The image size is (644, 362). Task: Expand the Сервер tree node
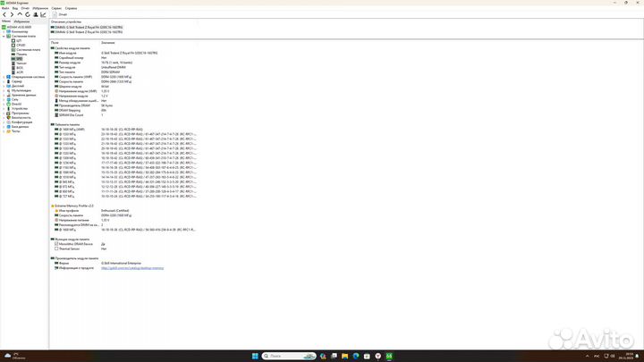pos(4,81)
